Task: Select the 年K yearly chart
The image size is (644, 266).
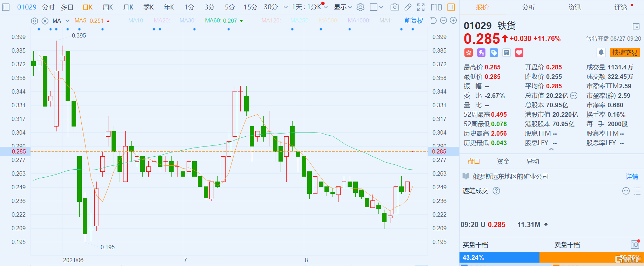Action: 169,7
